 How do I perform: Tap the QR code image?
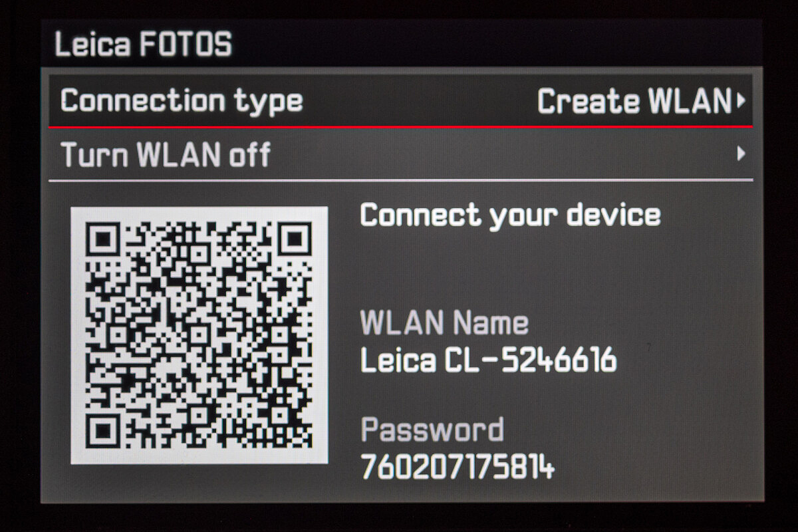point(199,335)
